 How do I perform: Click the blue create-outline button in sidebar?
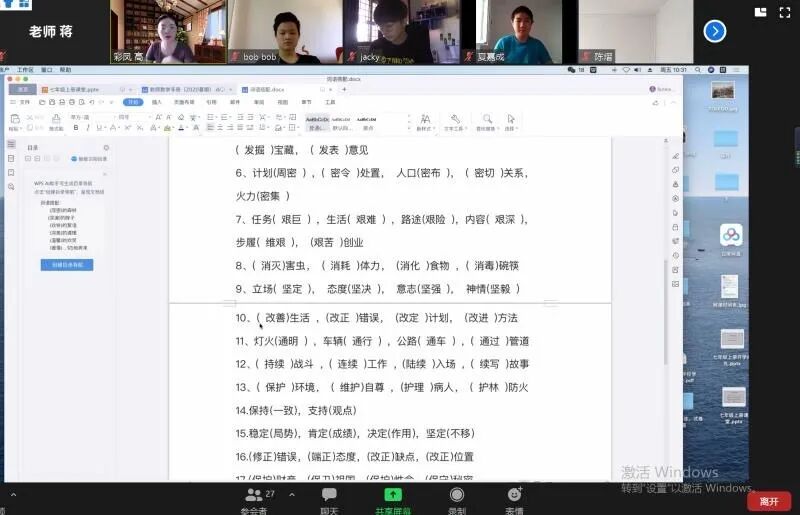(x=67, y=265)
